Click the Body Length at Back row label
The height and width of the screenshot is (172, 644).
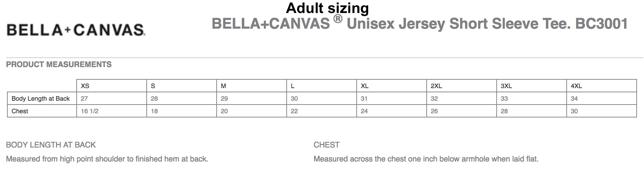pos(41,99)
